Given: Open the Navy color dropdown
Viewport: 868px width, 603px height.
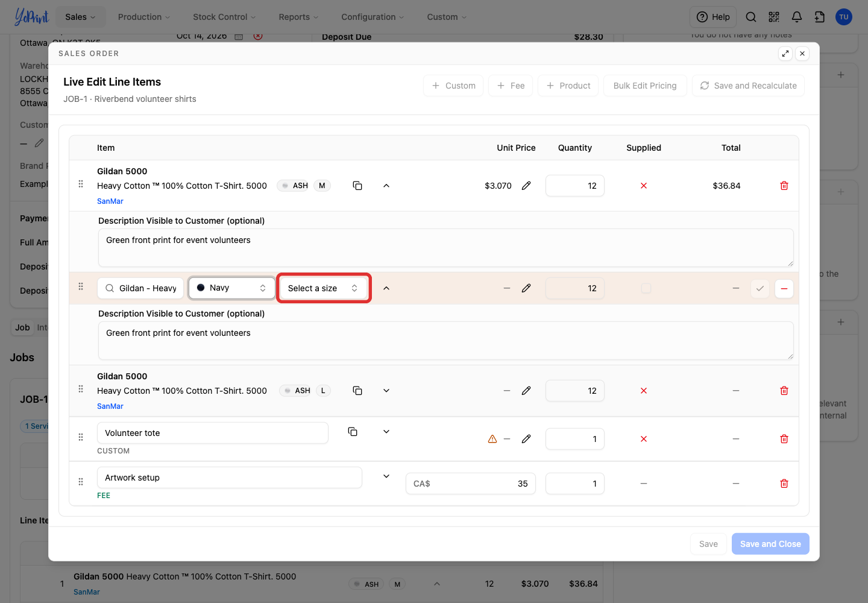Looking at the screenshot, I should [x=232, y=288].
